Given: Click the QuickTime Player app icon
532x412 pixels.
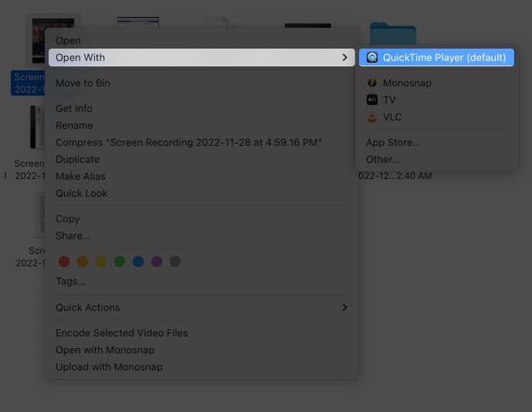Looking at the screenshot, I should coord(372,57).
